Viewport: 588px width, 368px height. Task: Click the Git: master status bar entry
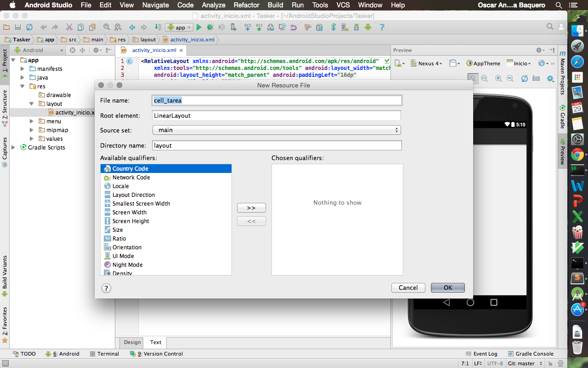[x=526, y=363]
